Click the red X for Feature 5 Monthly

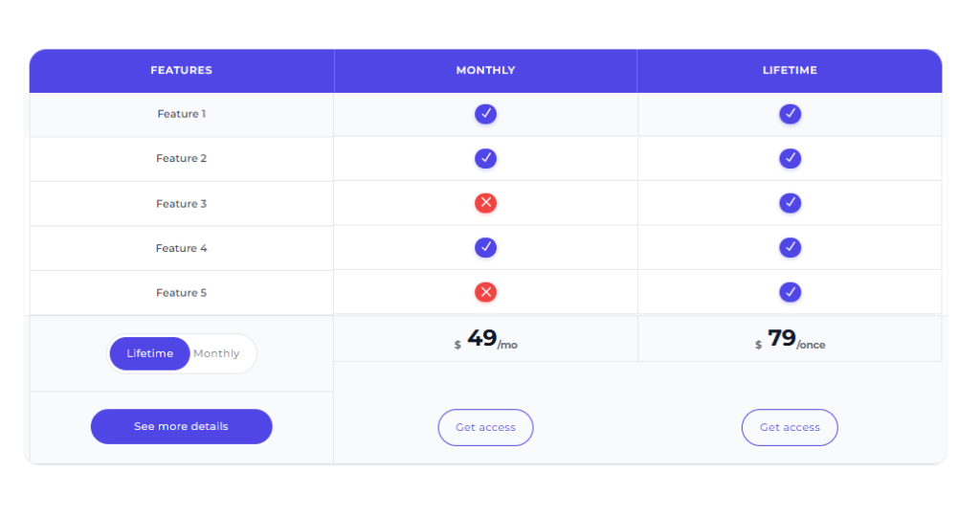pos(485,292)
